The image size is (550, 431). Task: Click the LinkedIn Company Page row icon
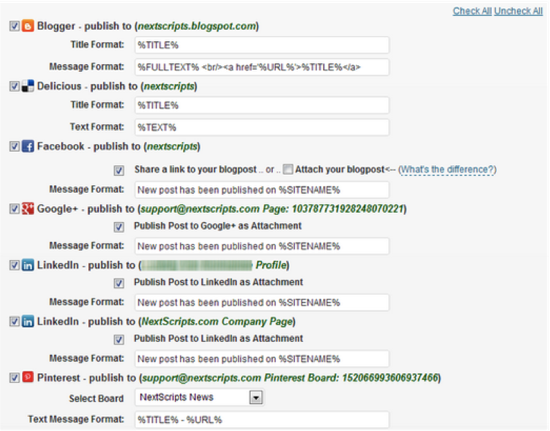[28, 322]
